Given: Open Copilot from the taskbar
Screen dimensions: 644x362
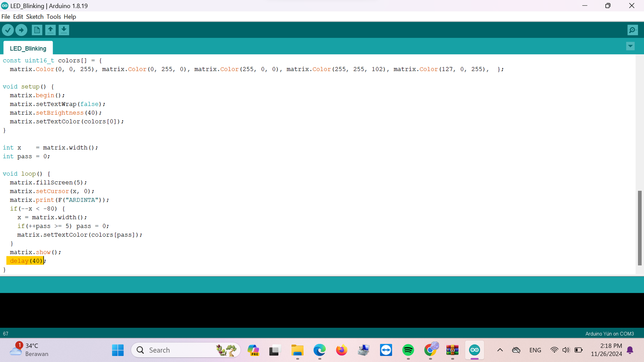Looking at the screenshot, I should 253,350.
